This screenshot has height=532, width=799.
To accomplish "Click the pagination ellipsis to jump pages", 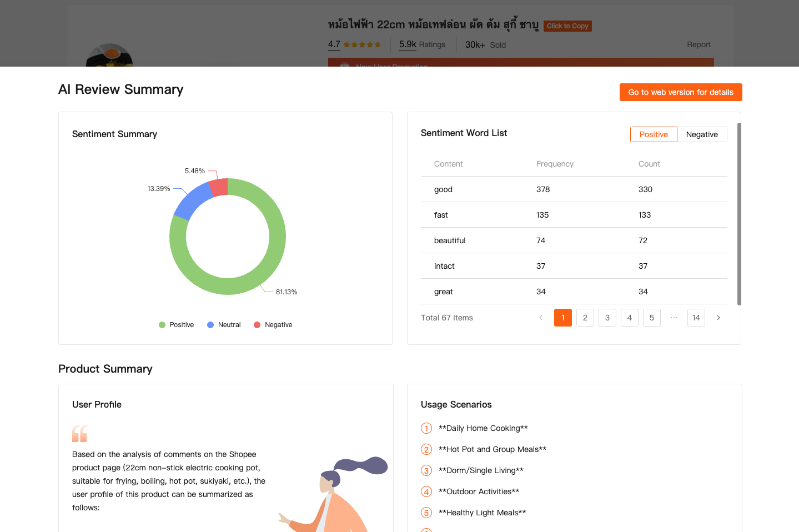I will point(674,318).
